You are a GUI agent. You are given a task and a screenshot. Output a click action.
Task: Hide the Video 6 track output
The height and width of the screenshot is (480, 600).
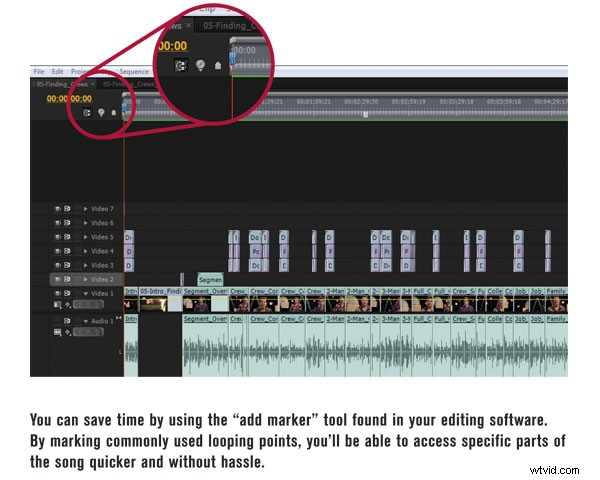click(x=57, y=223)
